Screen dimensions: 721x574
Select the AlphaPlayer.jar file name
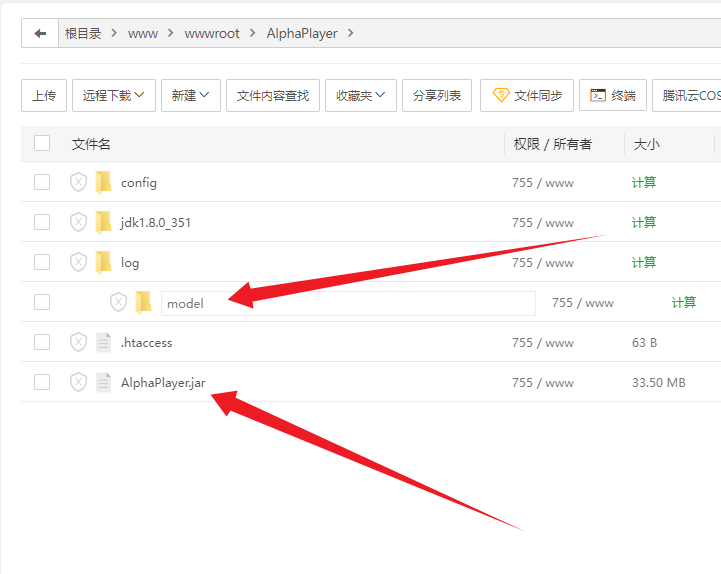(163, 383)
